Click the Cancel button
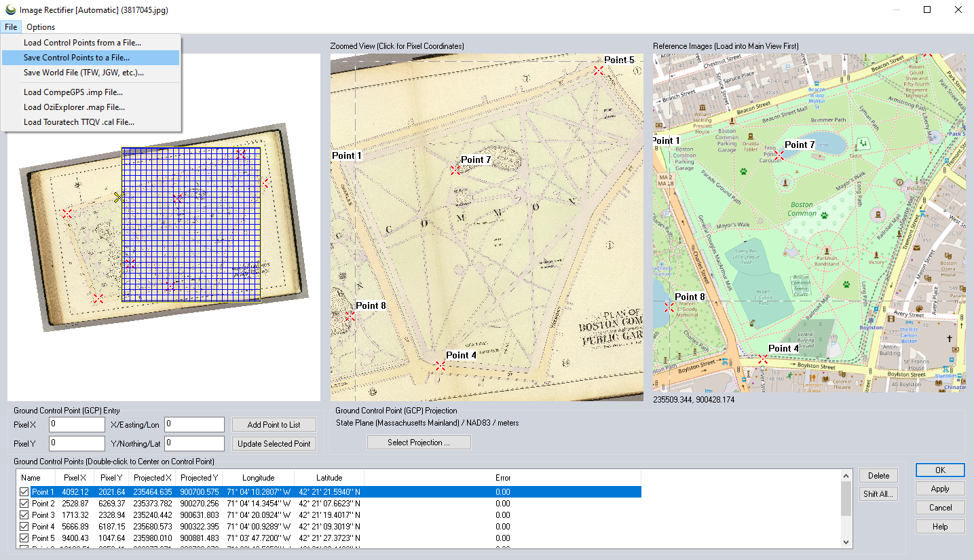Screen dimensions: 974x560 click(940, 508)
